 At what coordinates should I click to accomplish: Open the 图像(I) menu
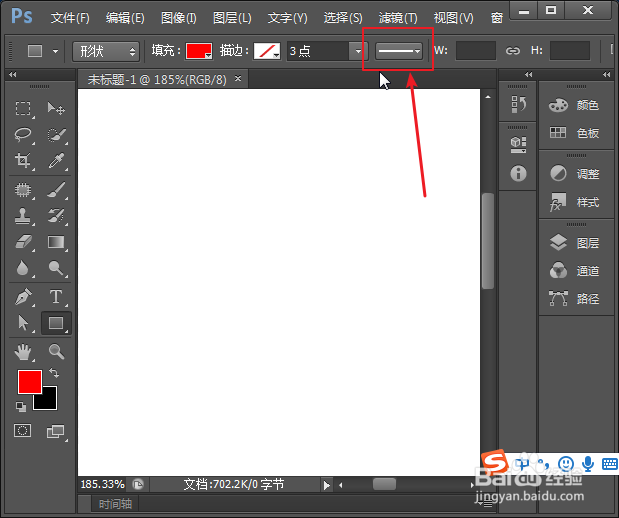tap(178, 18)
